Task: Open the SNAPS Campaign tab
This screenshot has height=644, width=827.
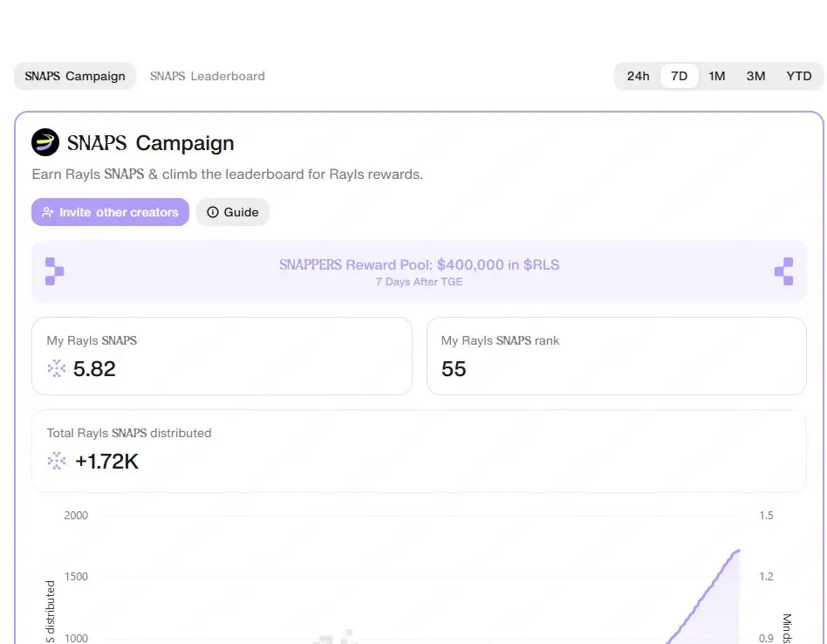Action: tap(75, 76)
